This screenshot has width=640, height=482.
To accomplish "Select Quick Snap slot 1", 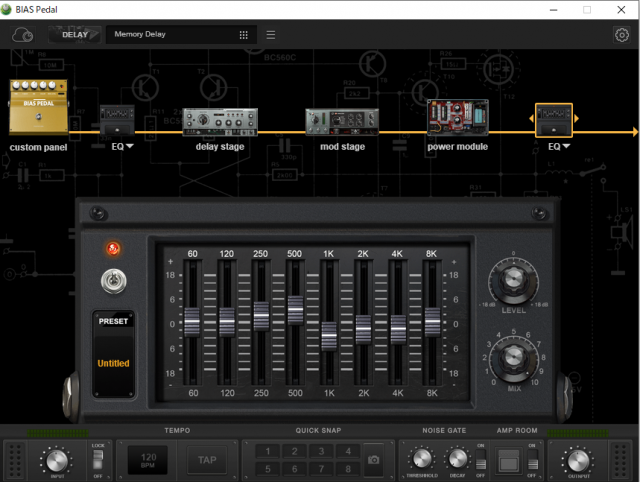I will point(268,451).
